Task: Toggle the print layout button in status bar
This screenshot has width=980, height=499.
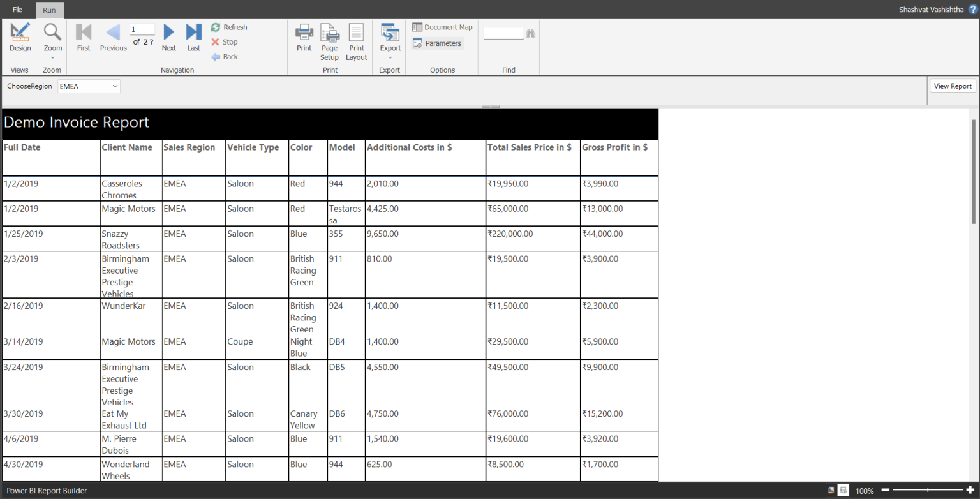Action: (x=843, y=491)
